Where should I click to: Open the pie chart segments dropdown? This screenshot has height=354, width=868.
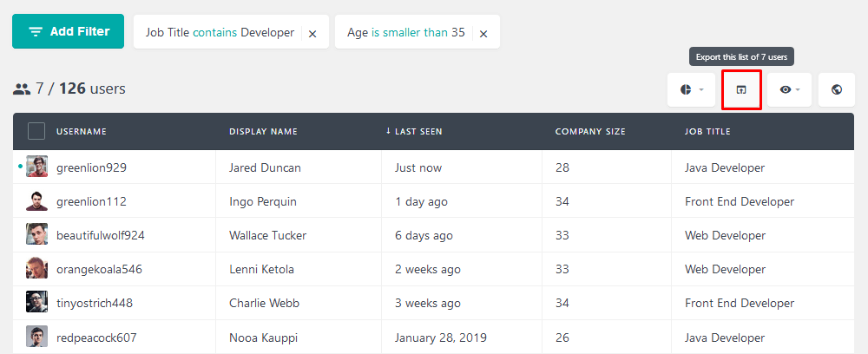point(692,89)
